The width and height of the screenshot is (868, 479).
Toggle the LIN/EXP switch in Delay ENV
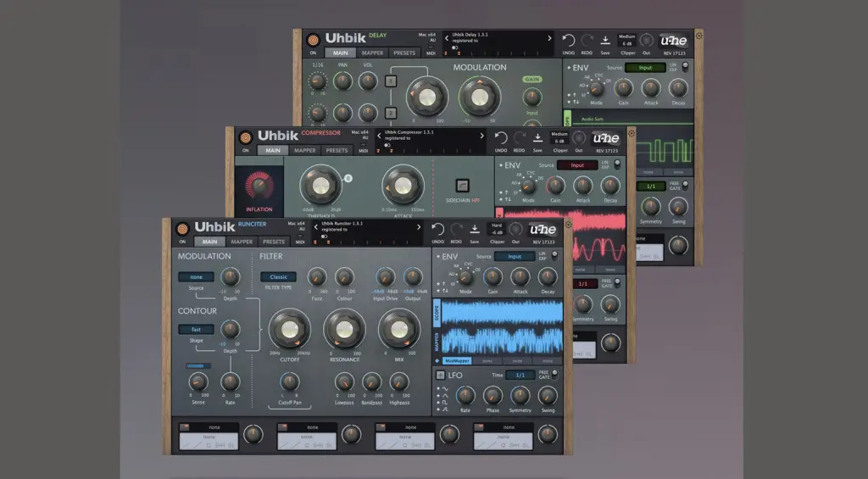[x=685, y=66]
